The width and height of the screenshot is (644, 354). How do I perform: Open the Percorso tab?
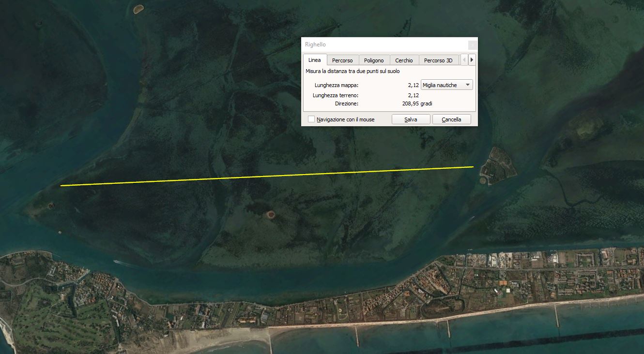[342, 60]
